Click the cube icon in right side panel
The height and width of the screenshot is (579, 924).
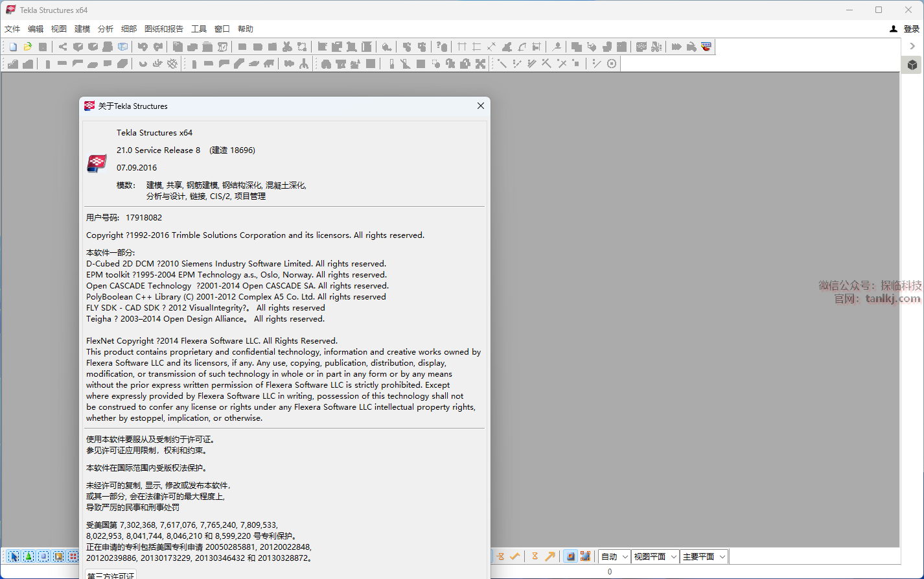coord(912,65)
